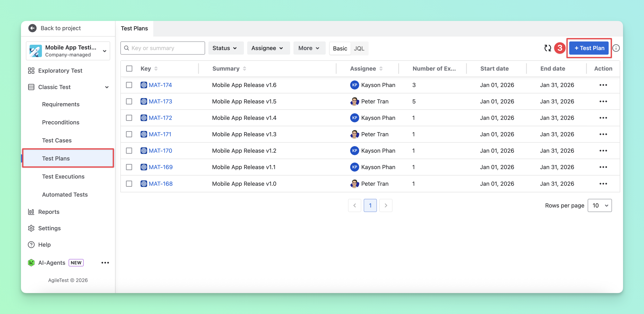Check the select-all header checkbox
644x314 pixels.
pyautogui.click(x=129, y=68)
